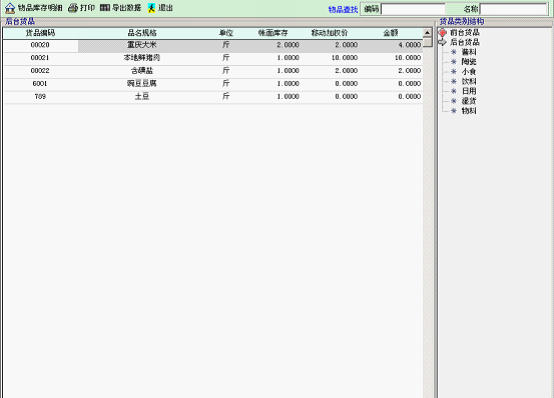Screen dimensions: 554x398
Task: Focus the 名称 search input field
Action: (x=513, y=9)
